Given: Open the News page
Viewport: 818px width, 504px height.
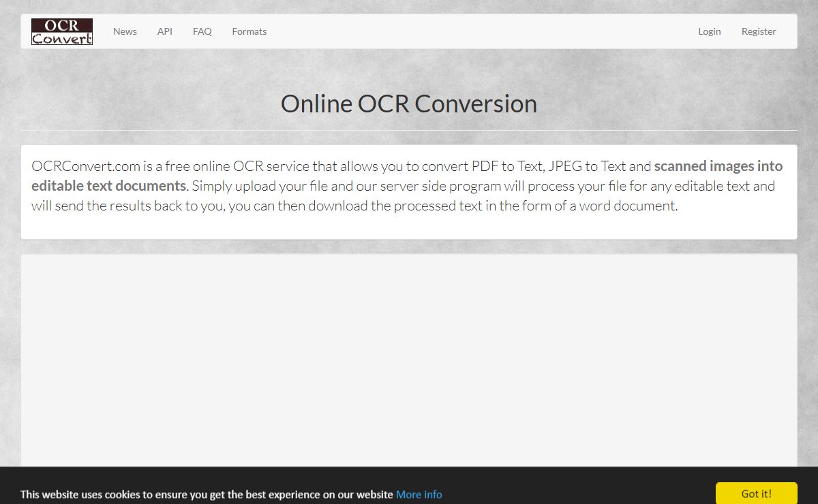Looking at the screenshot, I should 125,31.
